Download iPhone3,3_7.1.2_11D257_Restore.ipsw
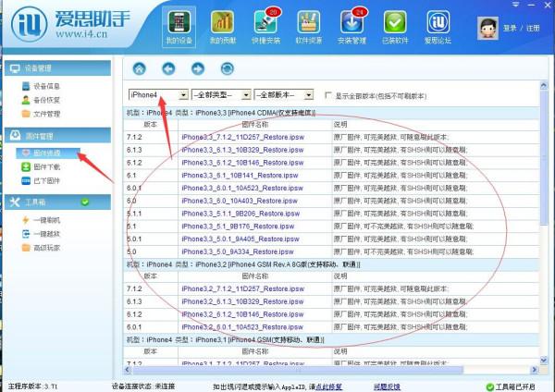 [242, 137]
